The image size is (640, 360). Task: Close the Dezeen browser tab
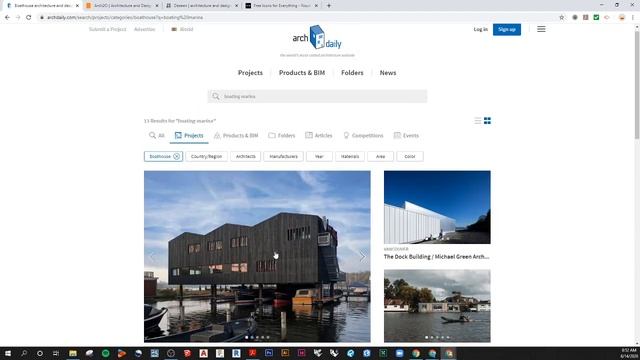[236, 6]
